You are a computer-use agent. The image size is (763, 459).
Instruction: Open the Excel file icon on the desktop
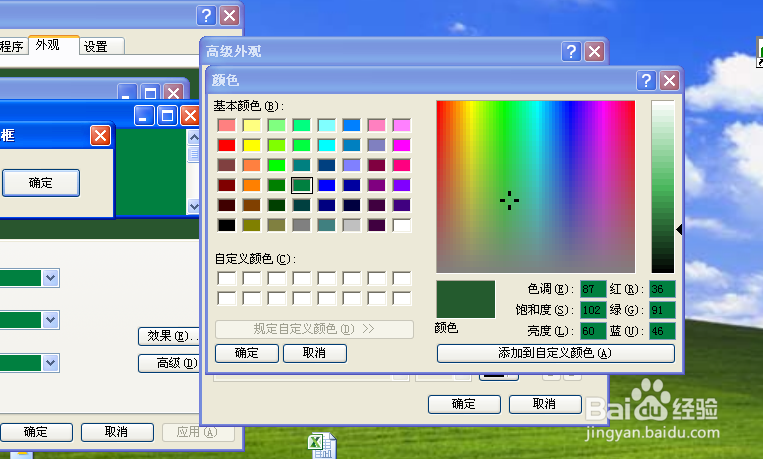(x=321, y=445)
